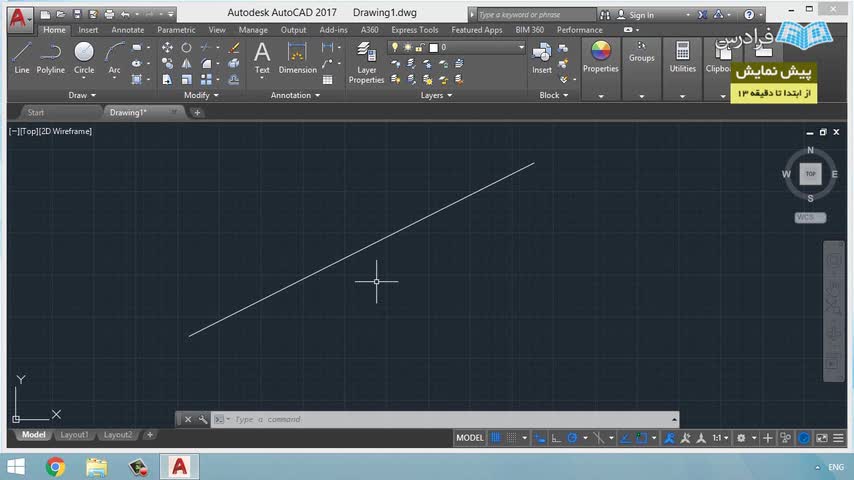Insert a Table from Annotation panel
This screenshot has height=480, width=854.
pos(327,80)
